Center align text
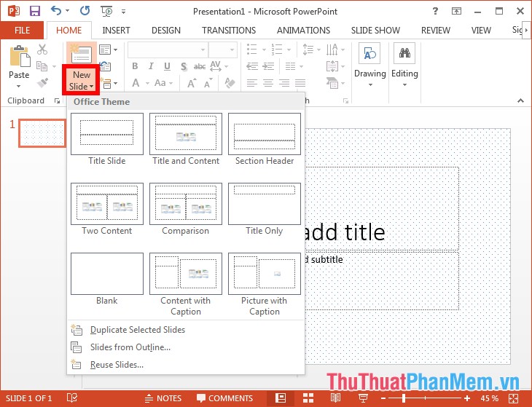 point(268,83)
